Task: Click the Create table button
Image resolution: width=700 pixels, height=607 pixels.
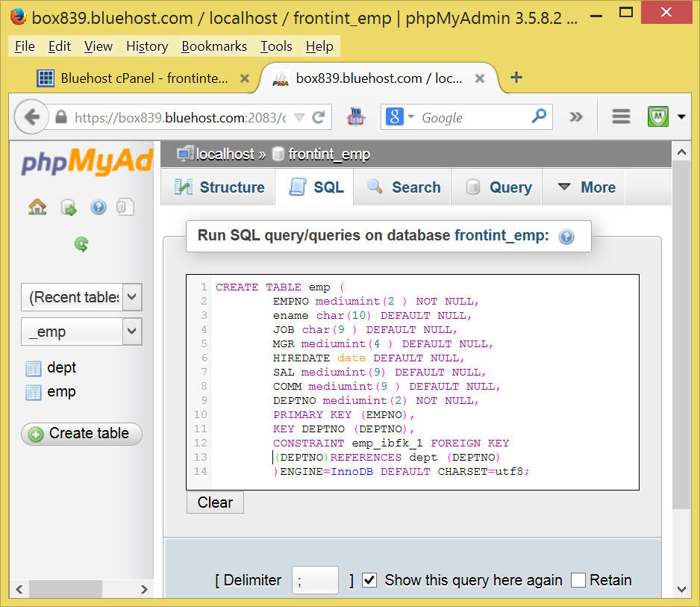Action: click(81, 434)
